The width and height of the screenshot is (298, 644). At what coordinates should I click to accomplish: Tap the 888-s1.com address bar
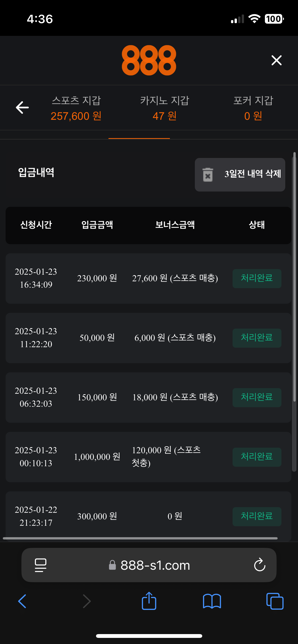click(155, 565)
